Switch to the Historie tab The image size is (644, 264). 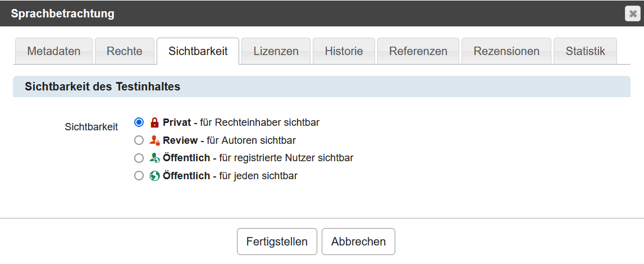[x=344, y=51]
